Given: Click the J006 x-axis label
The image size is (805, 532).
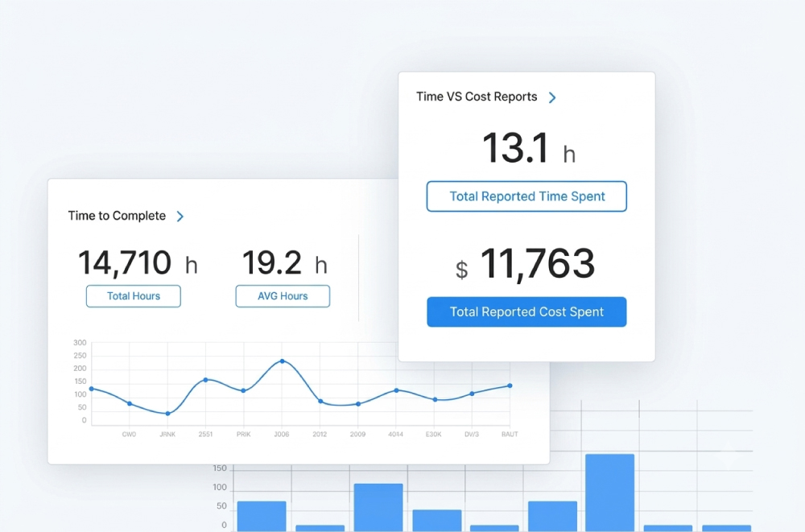Looking at the screenshot, I should coord(281,435).
